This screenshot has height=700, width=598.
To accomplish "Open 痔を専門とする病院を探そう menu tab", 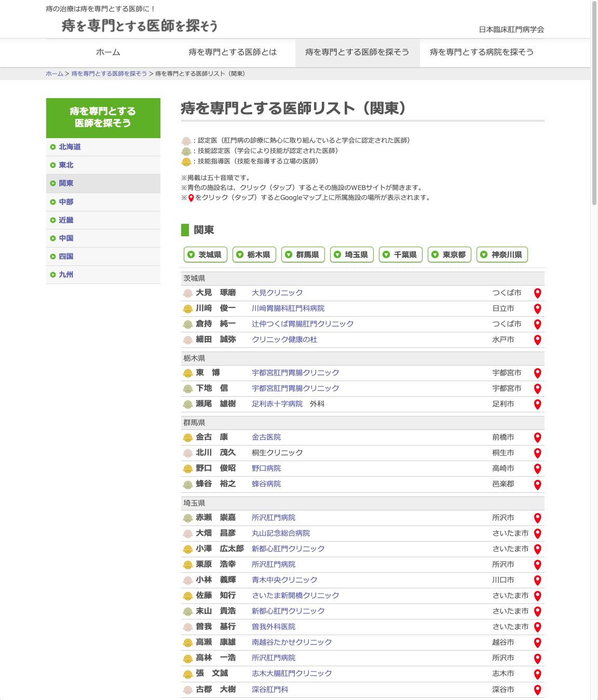I will (481, 52).
